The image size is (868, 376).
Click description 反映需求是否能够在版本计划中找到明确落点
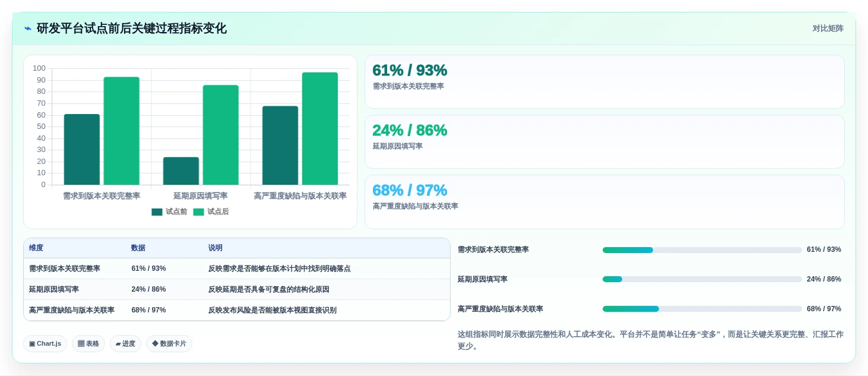click(280, 268)
